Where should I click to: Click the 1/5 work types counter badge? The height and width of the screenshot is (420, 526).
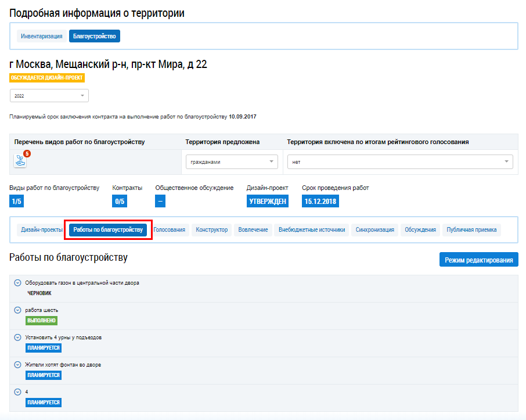[17, 202]
